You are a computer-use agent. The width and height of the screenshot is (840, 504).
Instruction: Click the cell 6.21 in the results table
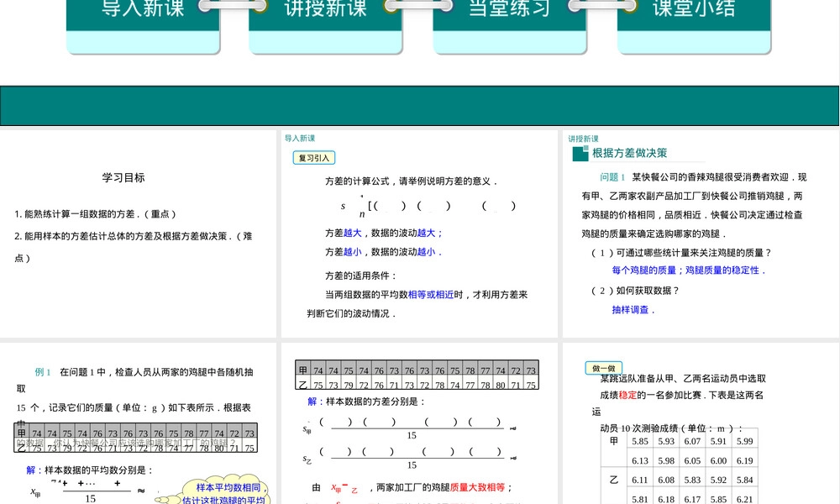744,499
